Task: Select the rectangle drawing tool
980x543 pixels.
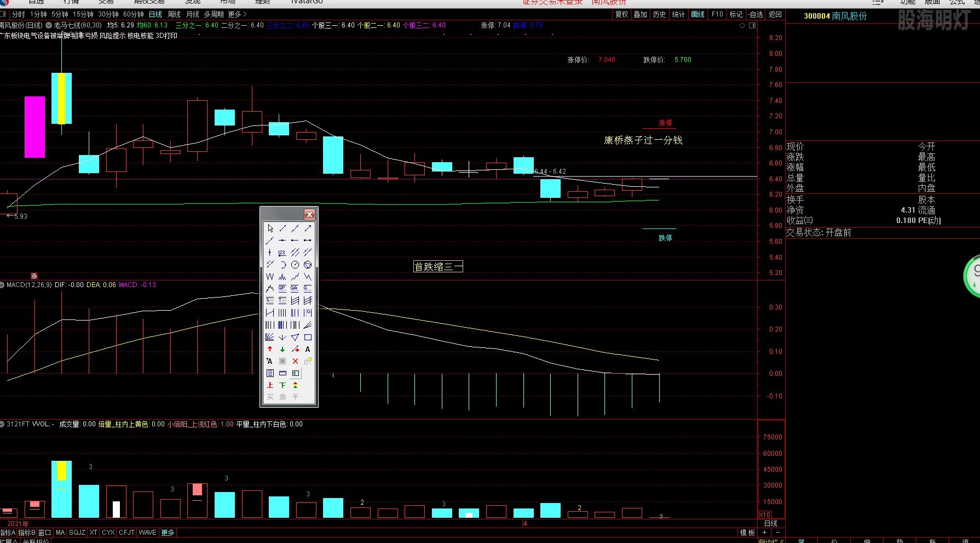Action: 308,337
